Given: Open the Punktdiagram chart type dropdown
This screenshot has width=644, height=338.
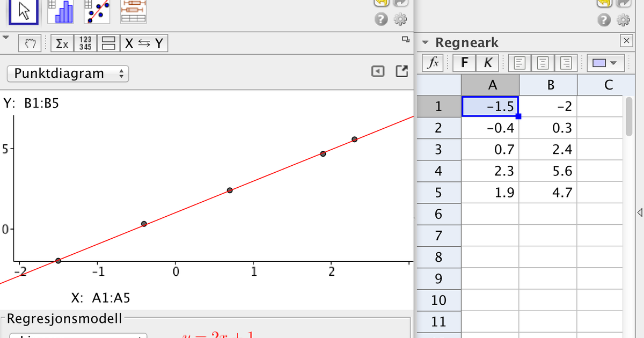Looking at the screenshot, I should pyautogui.click(x=68, y=74).
